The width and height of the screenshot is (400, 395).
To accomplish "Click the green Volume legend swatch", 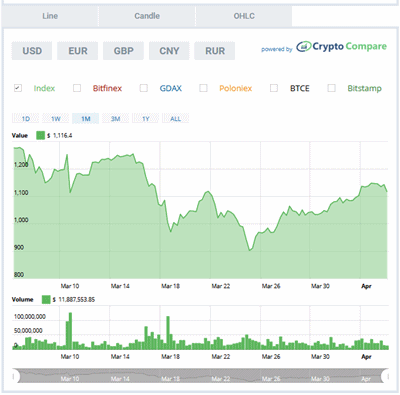I will coord(46,299).
